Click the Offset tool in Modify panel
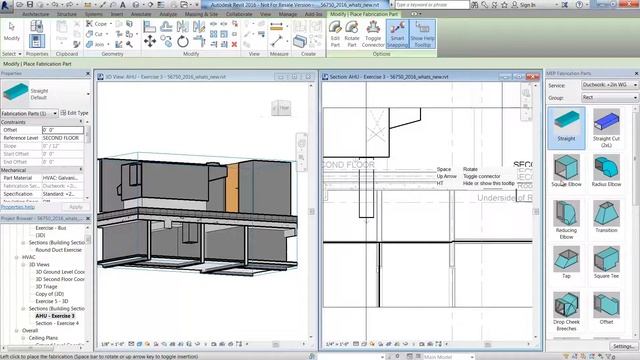 [166, 27]
